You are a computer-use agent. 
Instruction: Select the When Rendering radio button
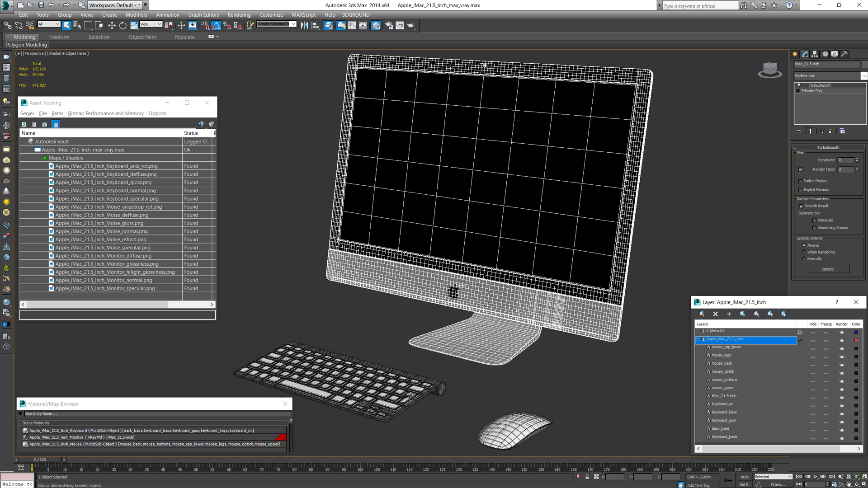(804, 252)
